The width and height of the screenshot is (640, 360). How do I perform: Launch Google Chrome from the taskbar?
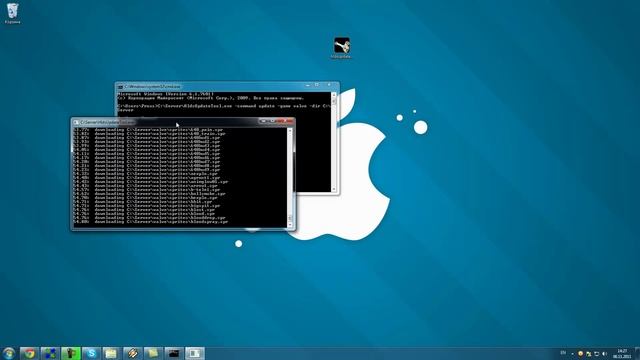point(29,353)
